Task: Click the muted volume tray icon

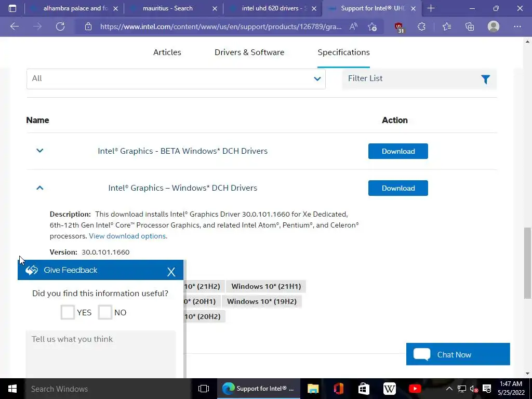Action: (474, 389)
